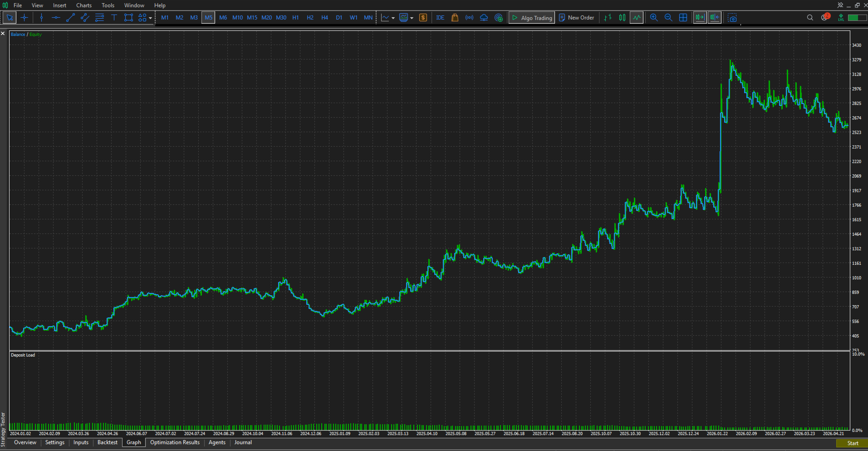
Task: Switch chart to candlesticks view
Action: 622,18
